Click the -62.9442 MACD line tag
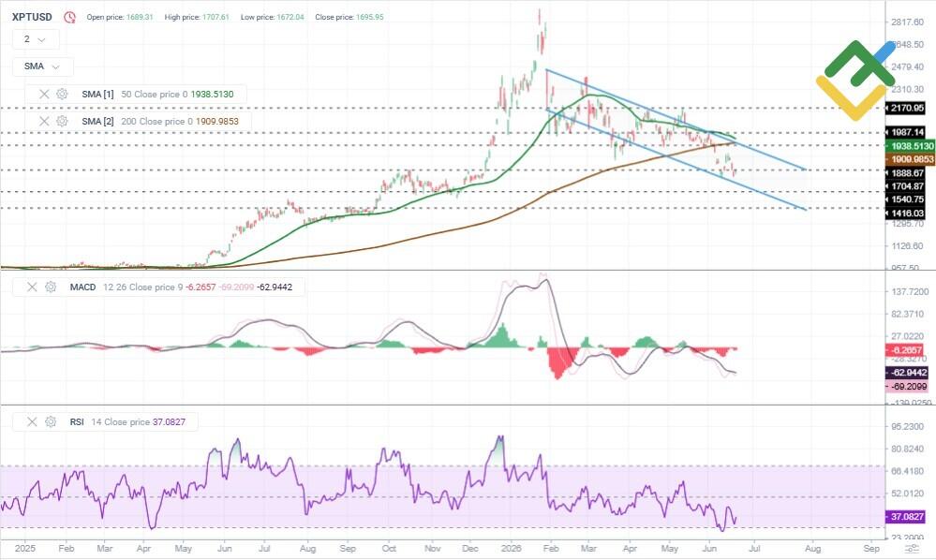 click(x=907, y=372)
